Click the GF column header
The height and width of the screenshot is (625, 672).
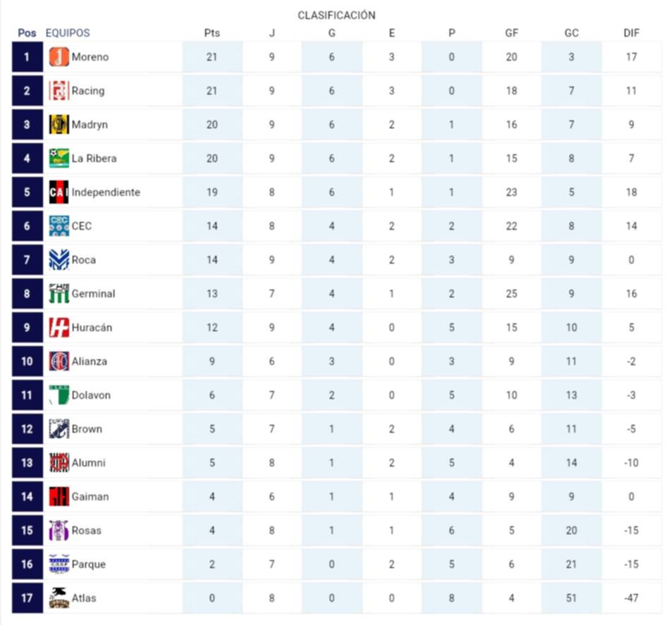point(511,33)
